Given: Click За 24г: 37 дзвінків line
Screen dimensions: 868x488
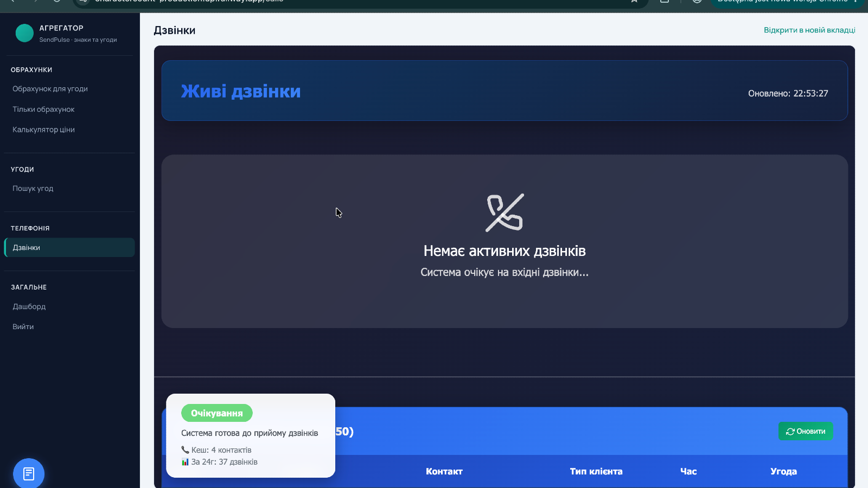Looking at the screenshot, I should click(219, 462).
